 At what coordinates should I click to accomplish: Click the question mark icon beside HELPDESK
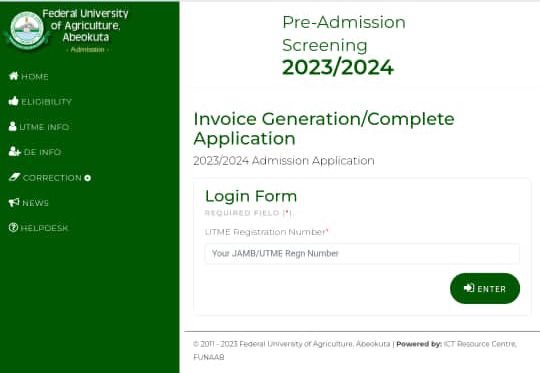(13, 227)
